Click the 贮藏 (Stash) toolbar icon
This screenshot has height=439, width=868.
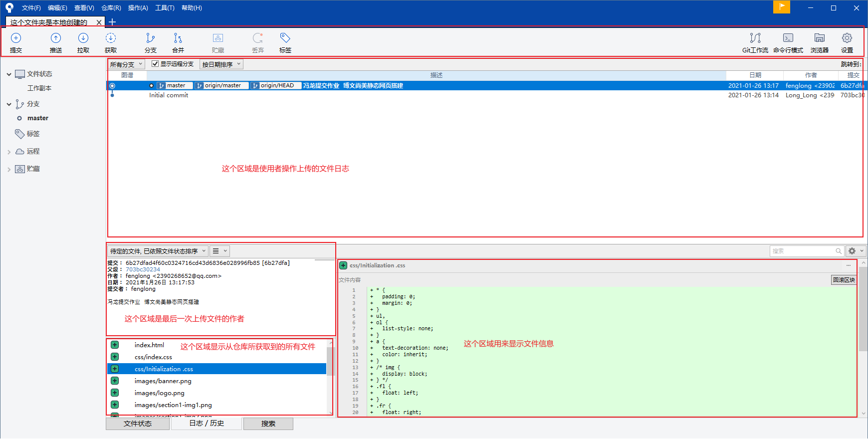[218, 38]
